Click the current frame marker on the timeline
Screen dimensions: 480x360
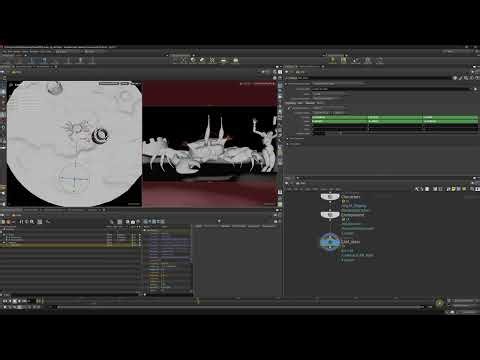[198, 301]
